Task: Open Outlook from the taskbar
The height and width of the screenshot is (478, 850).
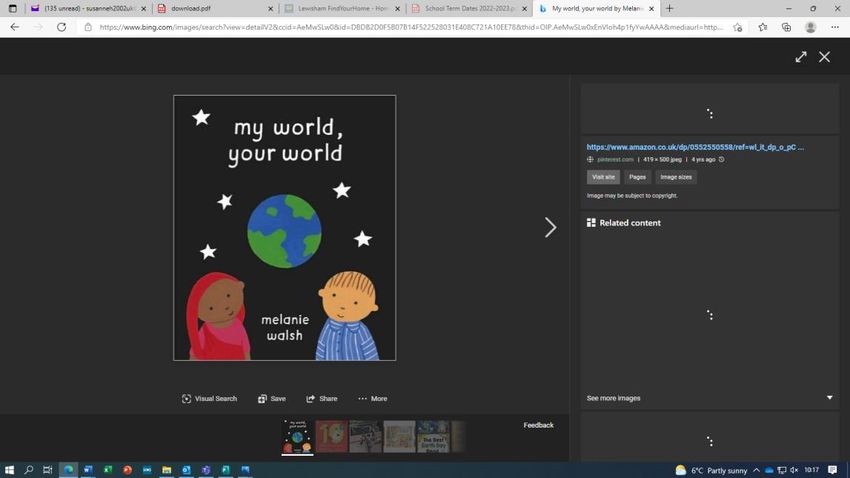Action: point(186,470)
